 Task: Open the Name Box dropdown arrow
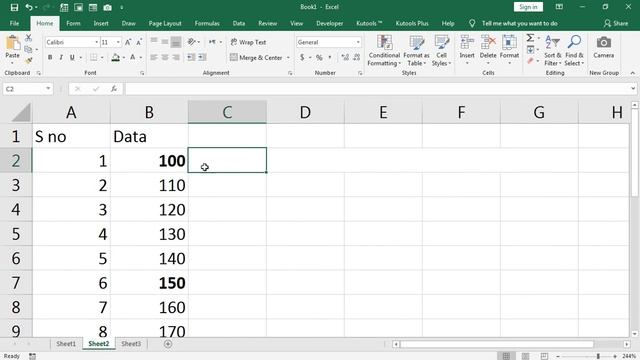pyautogui.click(x=48, y=89)
